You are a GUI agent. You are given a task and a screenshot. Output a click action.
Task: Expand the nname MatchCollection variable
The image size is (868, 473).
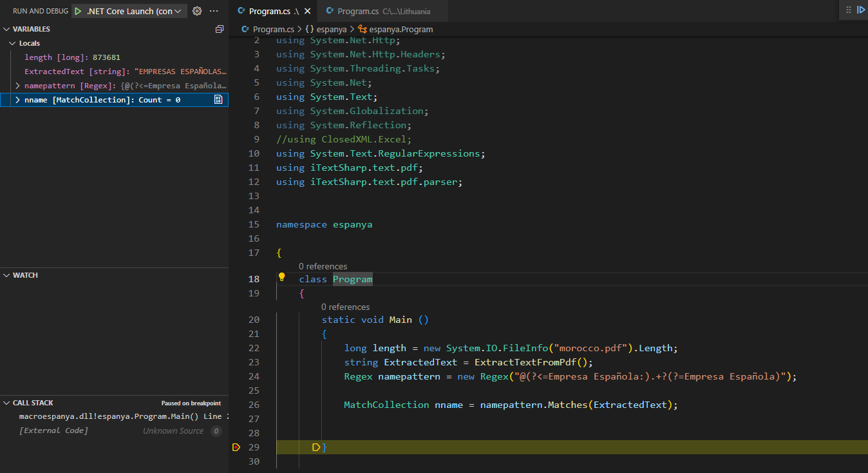[17, 100]
